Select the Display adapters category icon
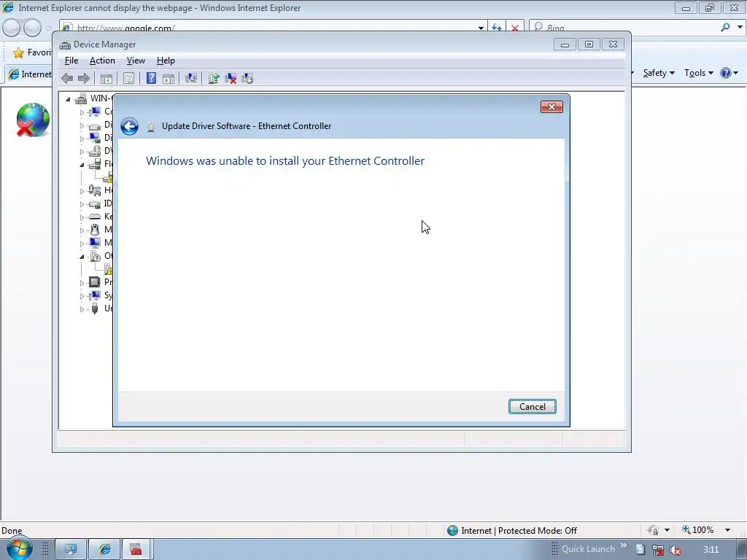 (94, 138)
